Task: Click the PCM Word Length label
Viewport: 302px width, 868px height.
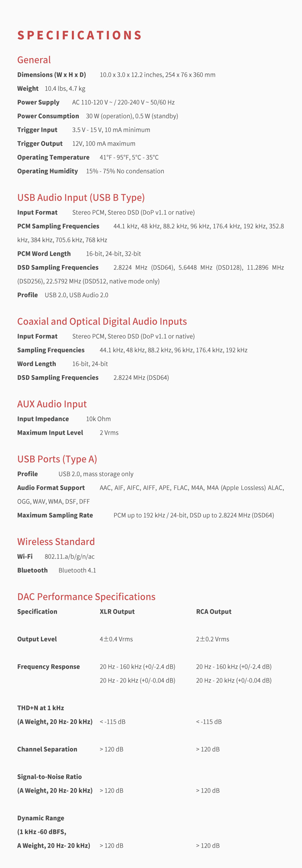Action: 44,254
